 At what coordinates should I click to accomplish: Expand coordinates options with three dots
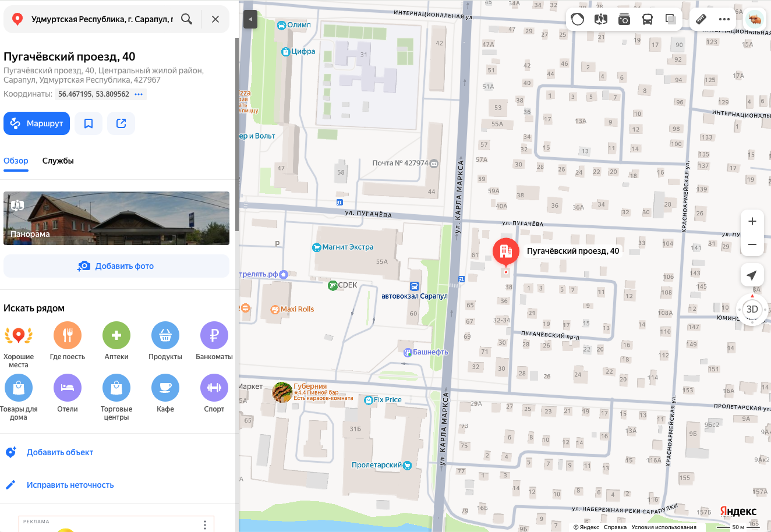139,94
